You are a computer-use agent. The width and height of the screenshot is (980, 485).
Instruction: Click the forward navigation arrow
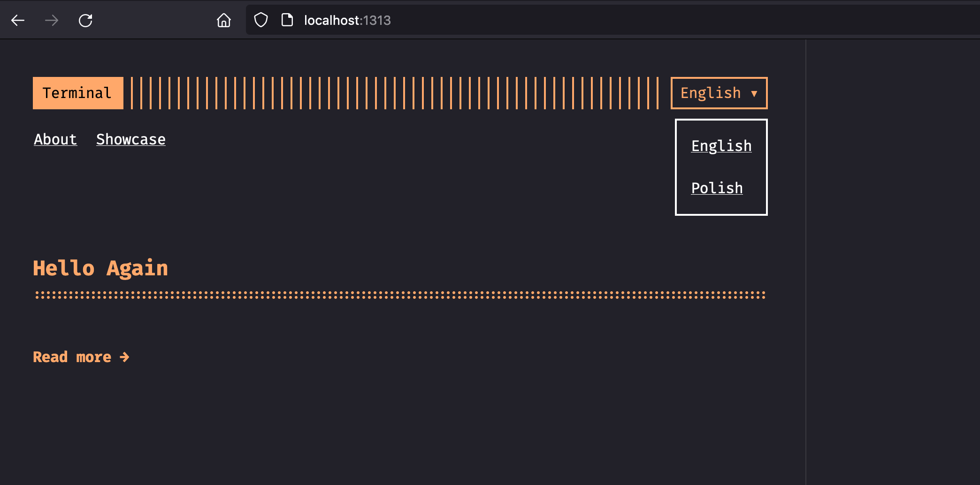(52, 20)
